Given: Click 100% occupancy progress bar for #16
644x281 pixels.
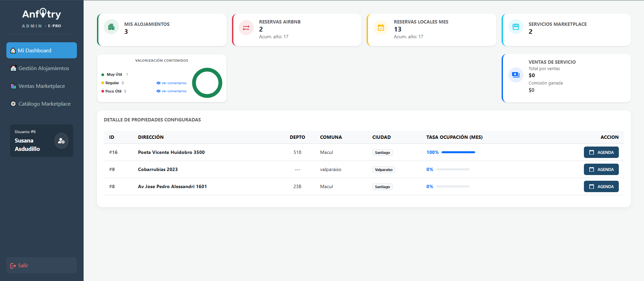Looking at the screenshot, I should click(458, 152).
